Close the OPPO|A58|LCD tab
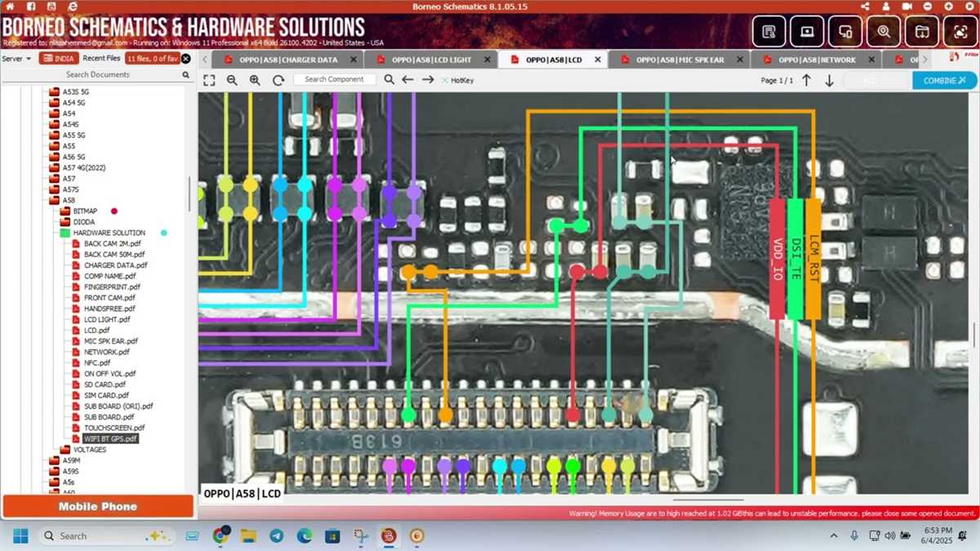980x551 pixels. [x=598, y=60]
